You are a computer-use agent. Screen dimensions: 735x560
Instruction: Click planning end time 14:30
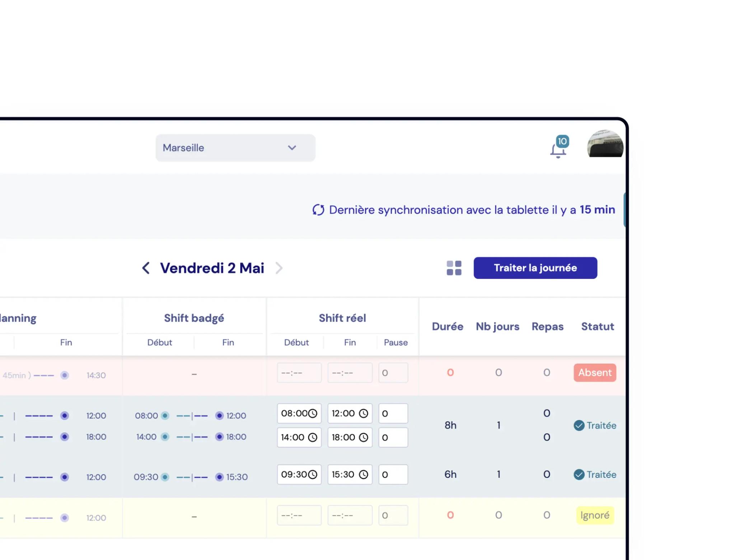pos(96,375)
